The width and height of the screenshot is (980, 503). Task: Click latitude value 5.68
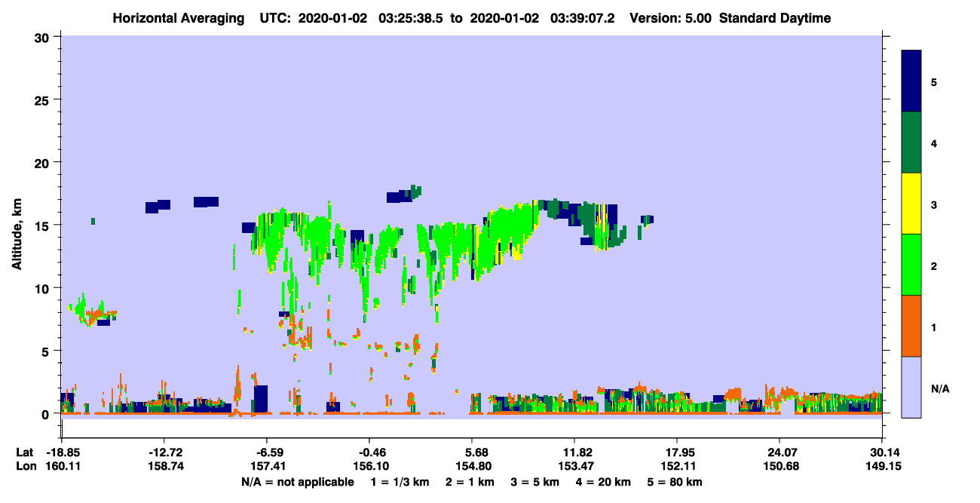coord(472,452)
